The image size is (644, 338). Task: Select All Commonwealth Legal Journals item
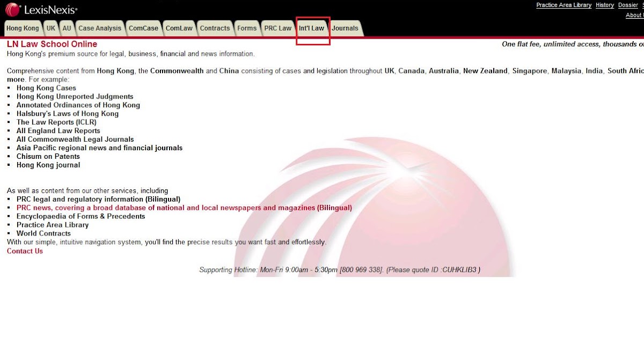[75, 139]
